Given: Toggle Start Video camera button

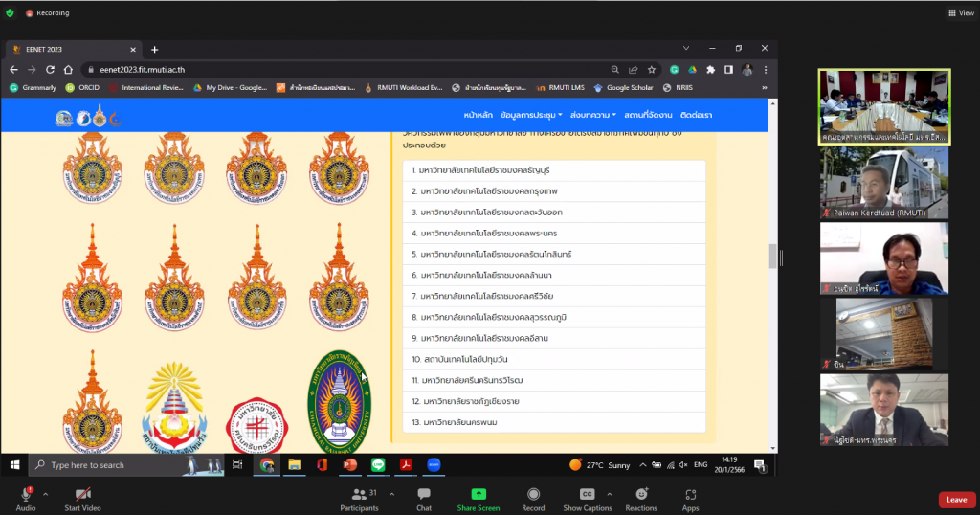Looking at the screenshot, I should pos(82,494).
